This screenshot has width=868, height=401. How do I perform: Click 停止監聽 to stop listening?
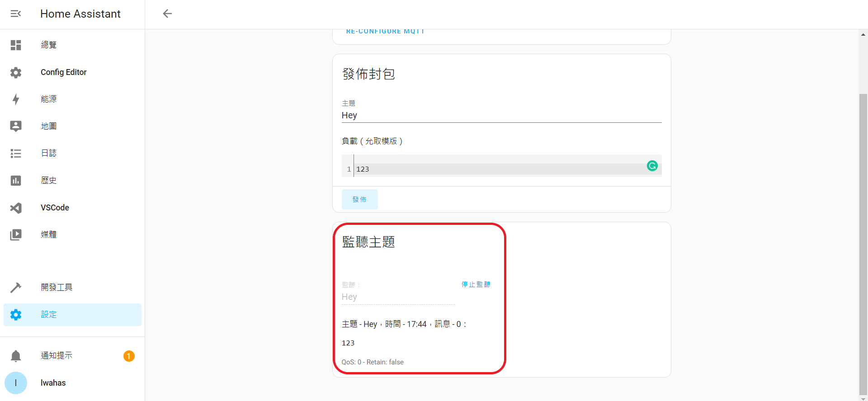coord(476,284)
